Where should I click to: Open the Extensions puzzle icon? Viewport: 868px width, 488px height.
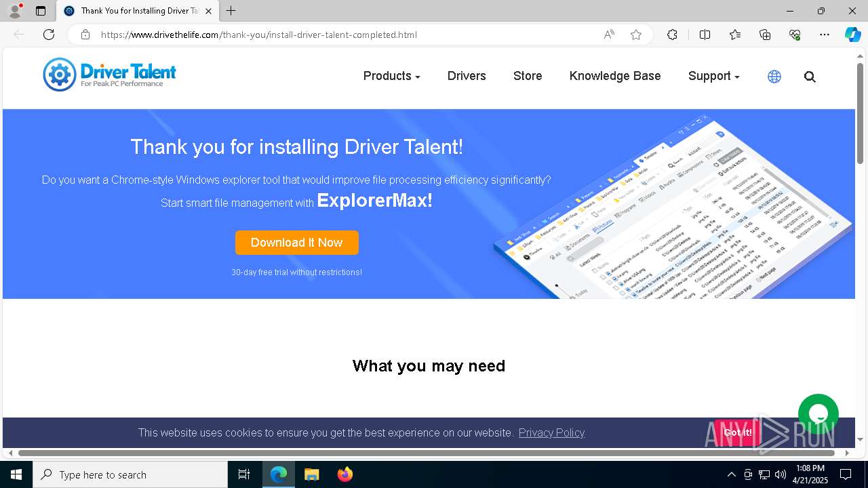pos(672,35)
